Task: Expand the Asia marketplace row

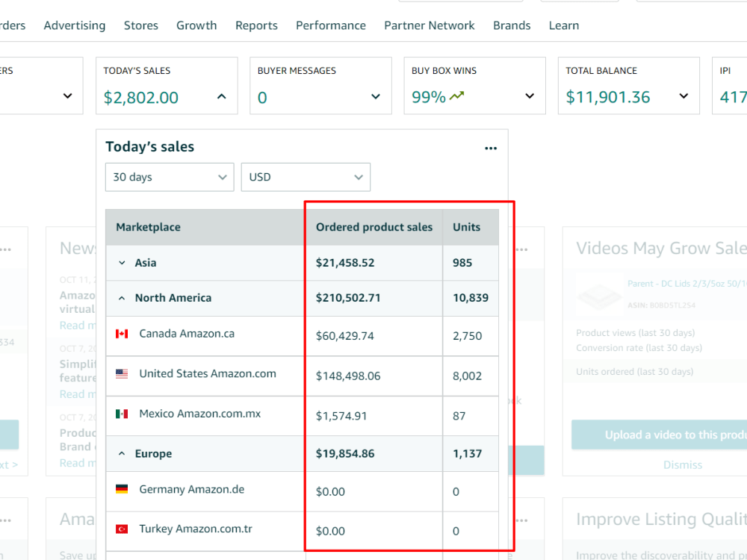Action: tap(122, 263)
